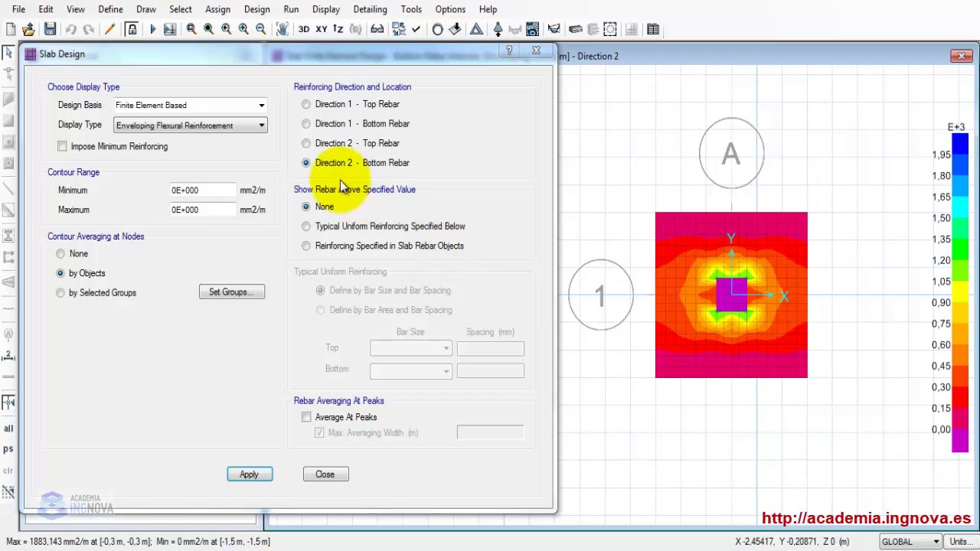Click the glasses perspective toggle icon
The width and height of the screenshot is (980, 551).
coord(377,29)
